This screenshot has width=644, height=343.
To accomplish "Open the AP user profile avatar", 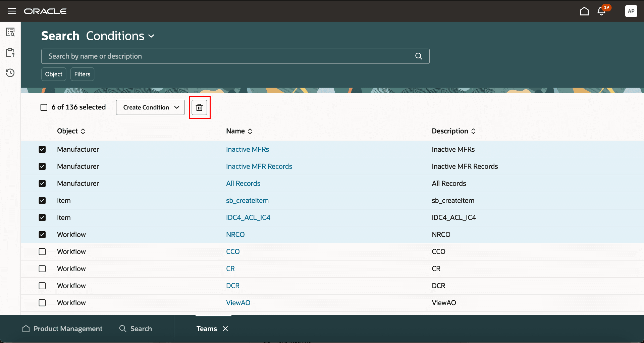I will point(631,11).
